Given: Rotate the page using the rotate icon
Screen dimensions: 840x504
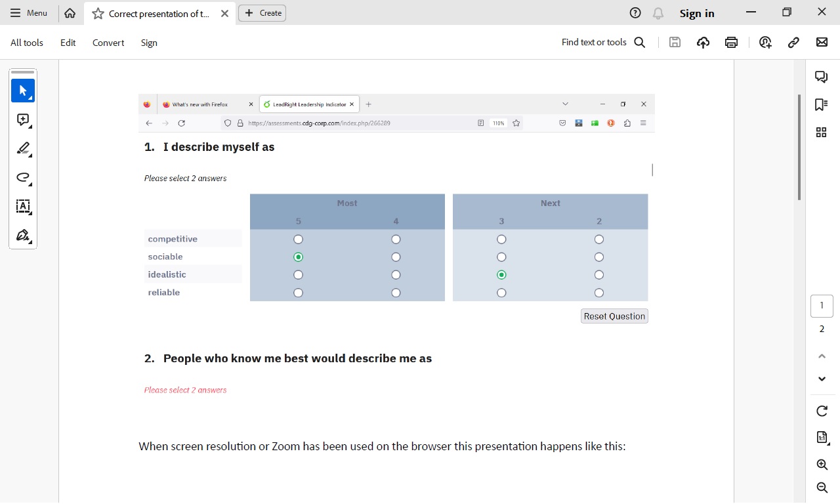Looking at the screenshot, I should [x=822, y=411].
